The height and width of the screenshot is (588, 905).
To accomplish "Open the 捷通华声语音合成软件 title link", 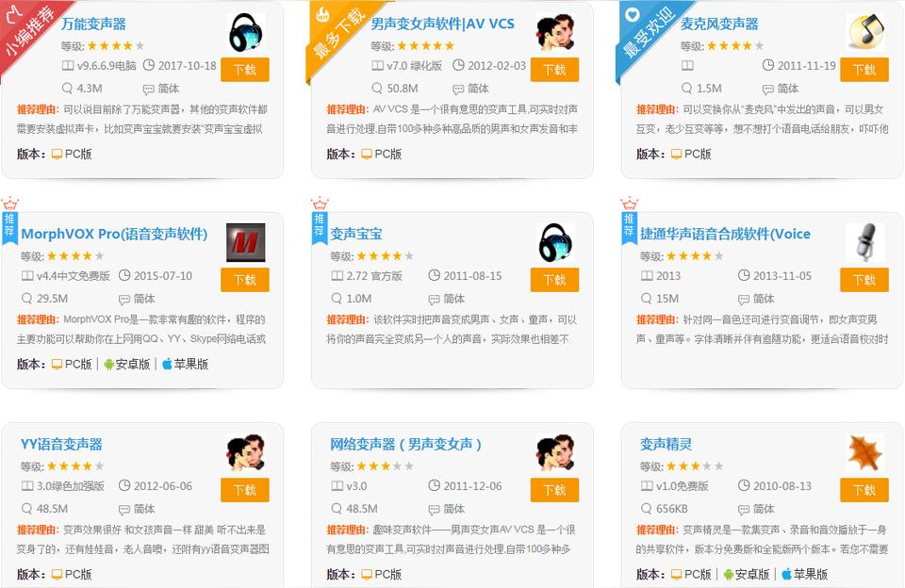I will click(725, 235).
